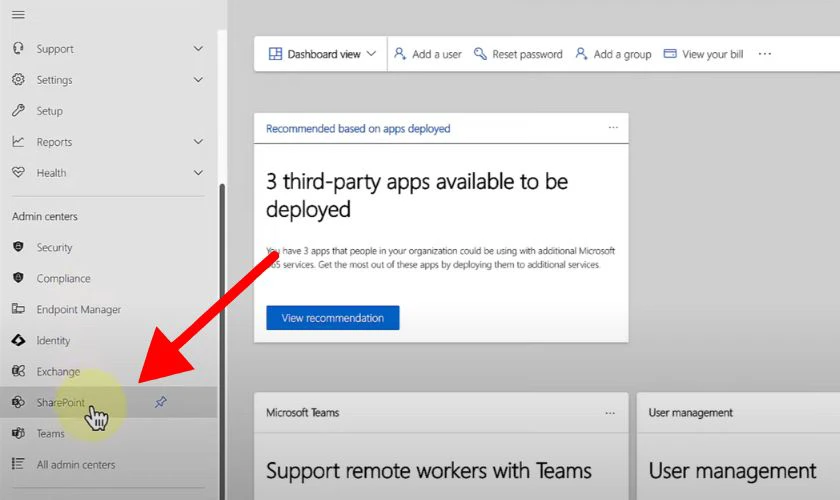This screenshot has height=500, width=840.
Task: Expand the Reports chevron
Action: tap(198, 141)
